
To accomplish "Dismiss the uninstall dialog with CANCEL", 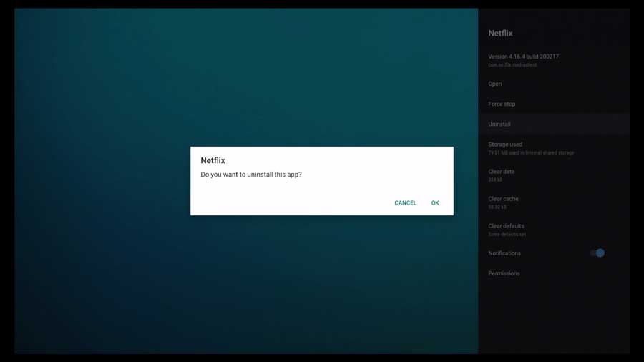I will click(406, 202).
